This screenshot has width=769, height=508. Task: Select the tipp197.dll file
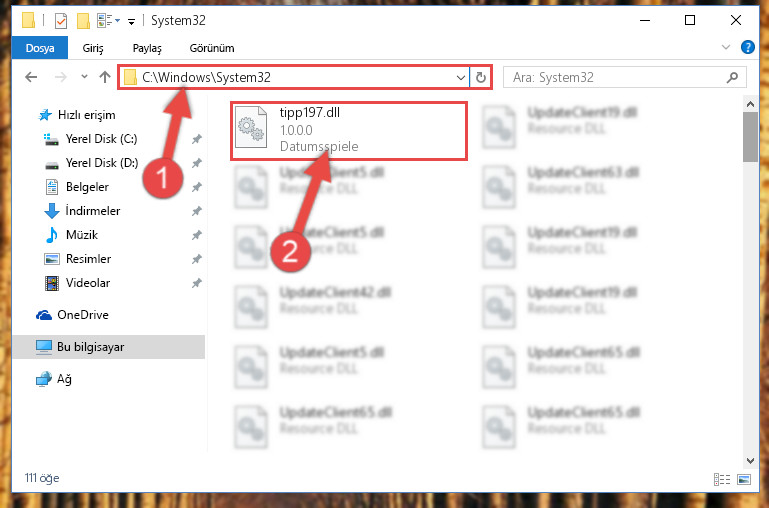349,130
